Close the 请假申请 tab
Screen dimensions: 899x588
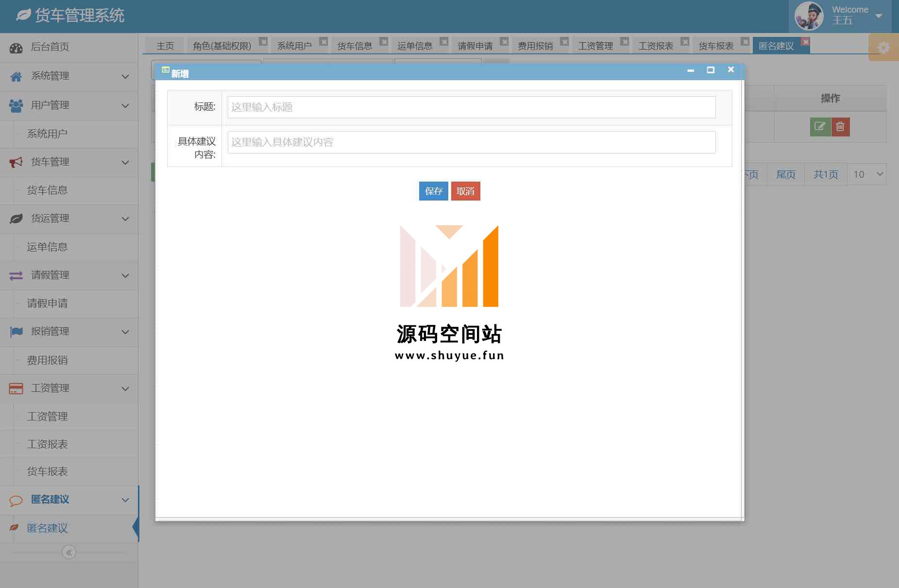click(x=504, y=41)
